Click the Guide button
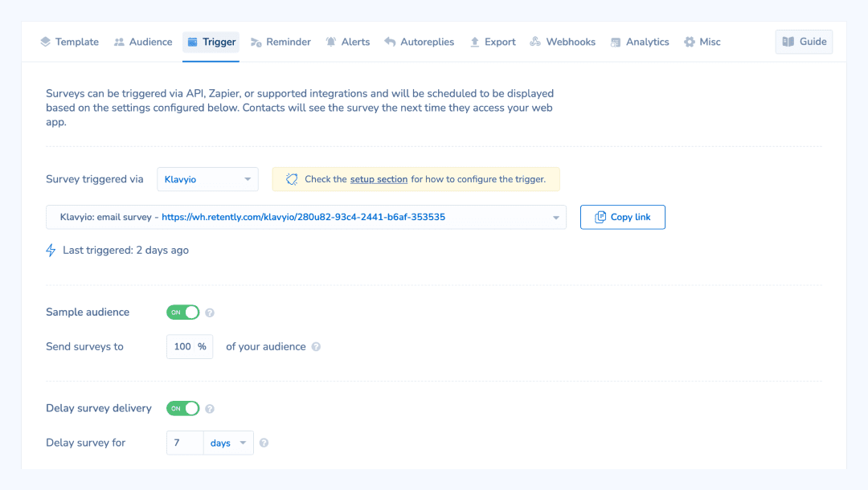This screenshot has height=490, width=868. tap(804, 42)
